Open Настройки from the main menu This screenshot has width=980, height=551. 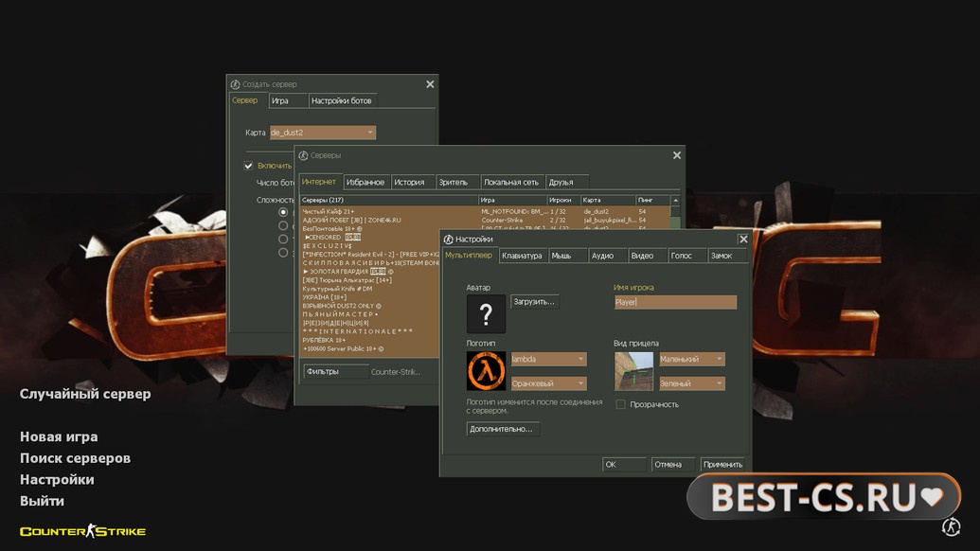[57, 480]
